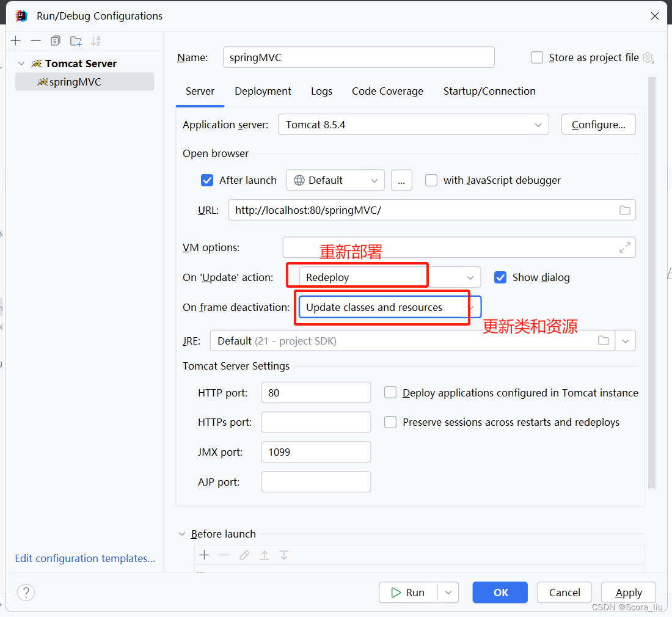This screenshot has width=672, height=617.
Task: Select the springMVC configuration item
Action: [84, 82]
